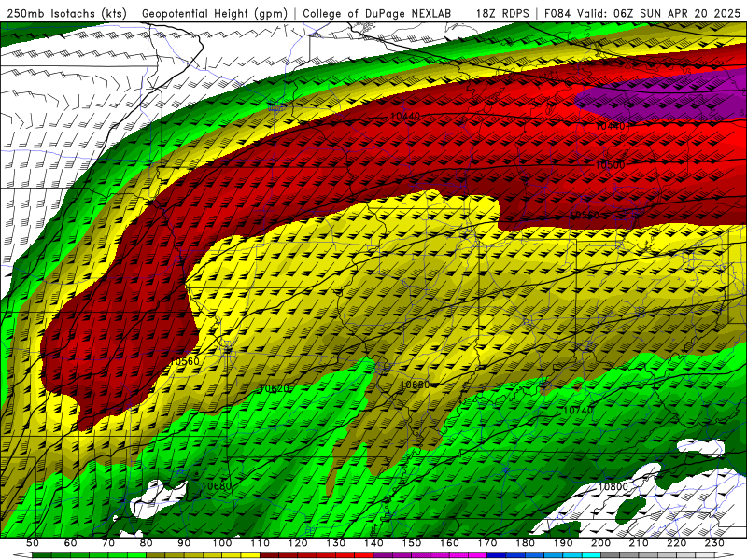747x560 pixels.
Task: Click the 190 value on the color scale
Action: (563, 543)
